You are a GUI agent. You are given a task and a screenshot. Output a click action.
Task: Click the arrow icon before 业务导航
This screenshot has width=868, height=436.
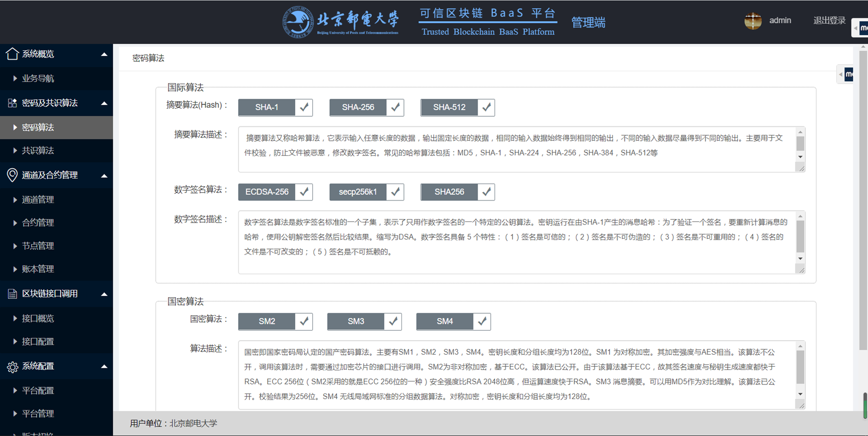tap(15, 78)
